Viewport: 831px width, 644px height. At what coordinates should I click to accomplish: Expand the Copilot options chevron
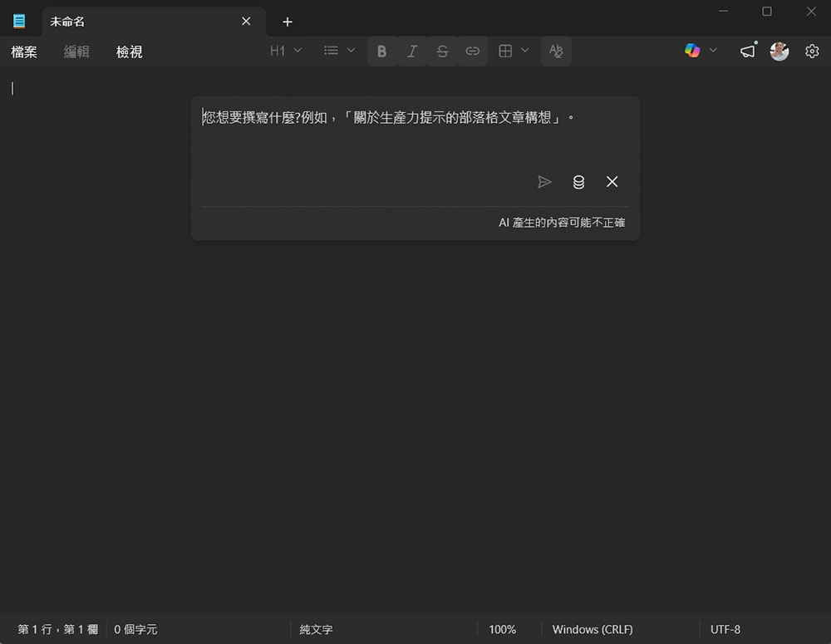click(x=713, y=51)
